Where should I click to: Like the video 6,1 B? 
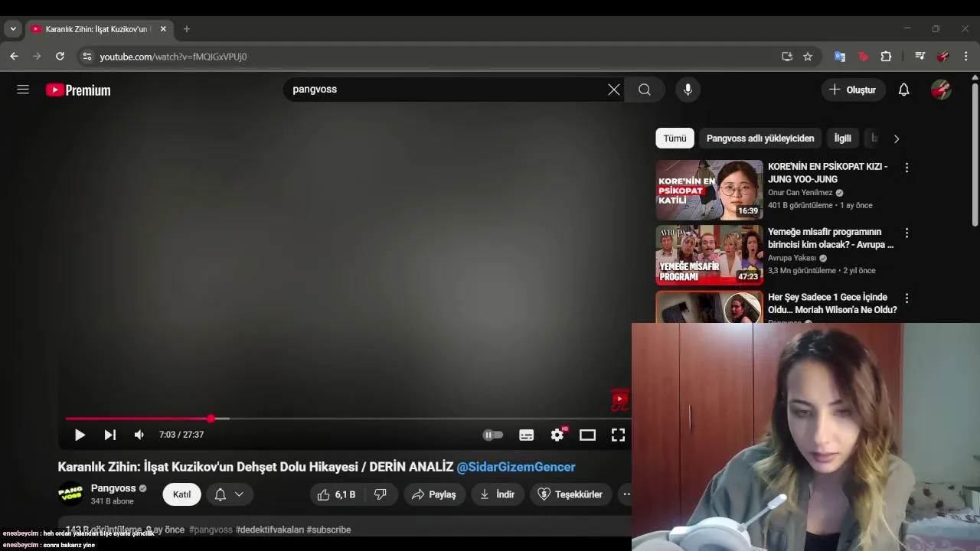coord(337,494)
